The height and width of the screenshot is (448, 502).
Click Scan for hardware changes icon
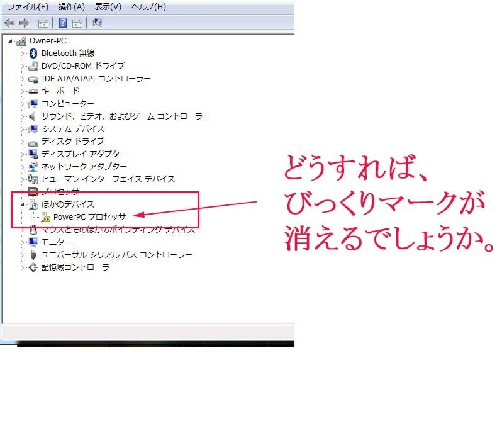click(96, 23)
